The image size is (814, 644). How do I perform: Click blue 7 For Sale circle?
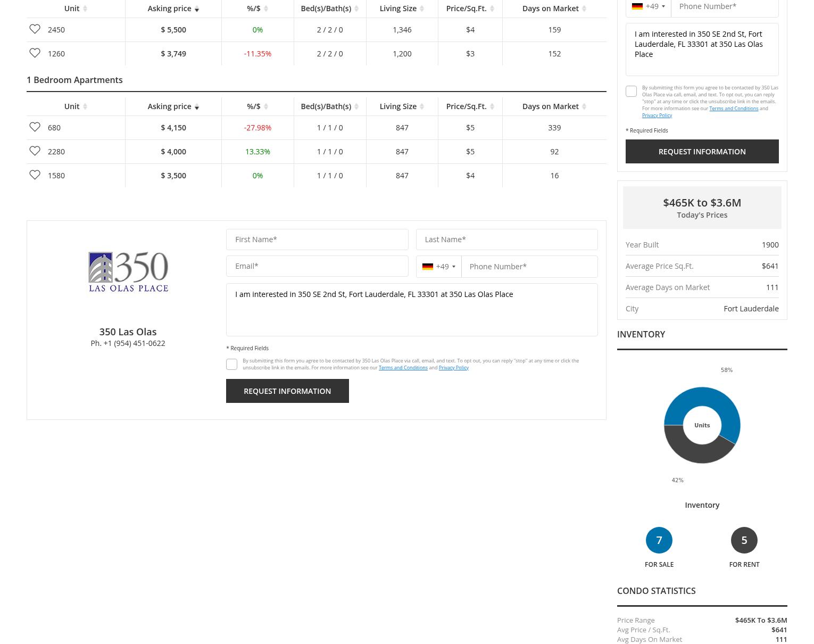(659, 540)
